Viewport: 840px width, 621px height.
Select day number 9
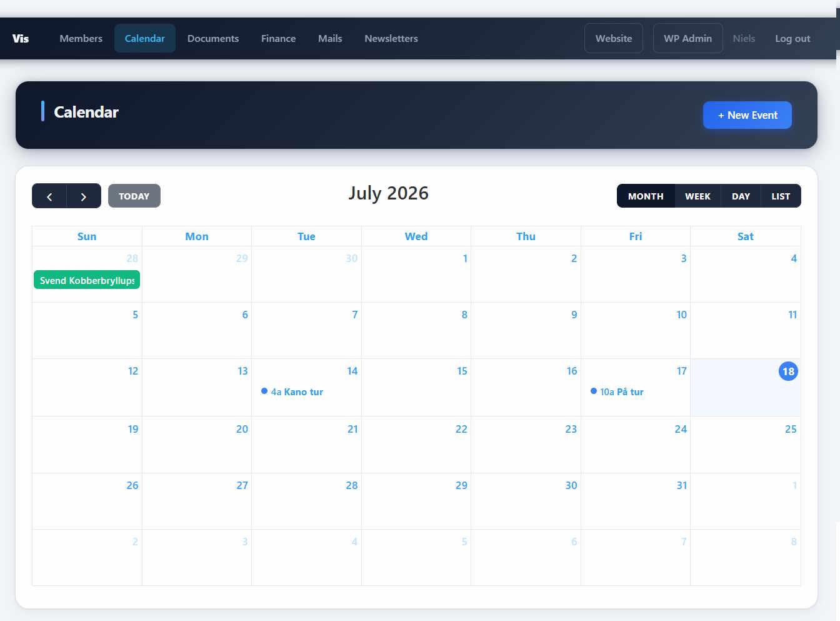tap(574, 315)
